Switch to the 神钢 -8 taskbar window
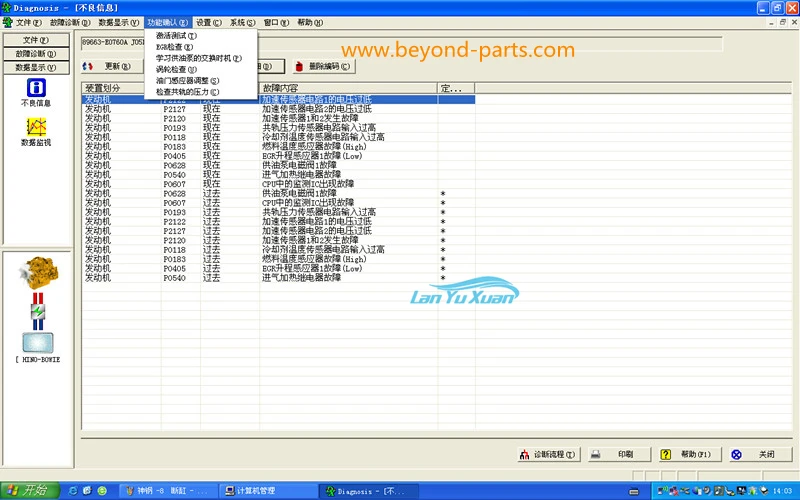Image resolution: width=800 pixels, height=500 pixels. 169,491
